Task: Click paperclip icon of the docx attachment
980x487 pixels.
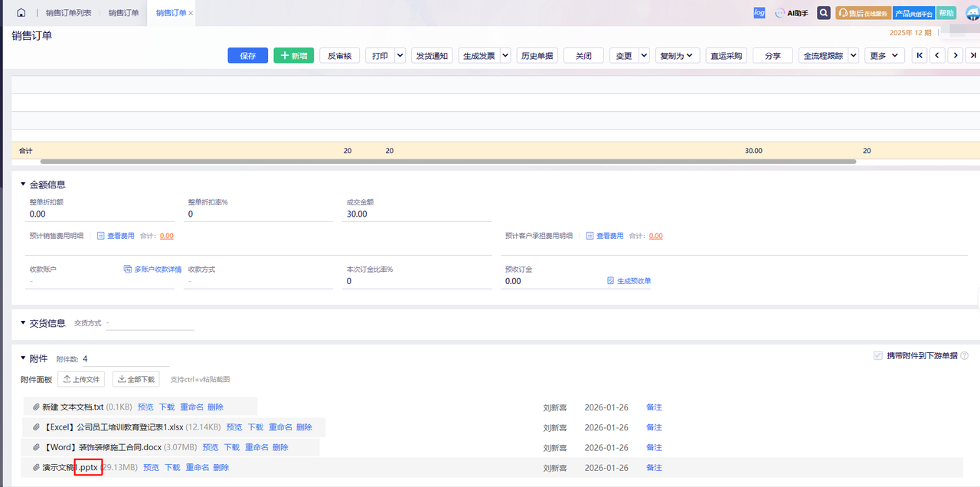Action: 36,447
